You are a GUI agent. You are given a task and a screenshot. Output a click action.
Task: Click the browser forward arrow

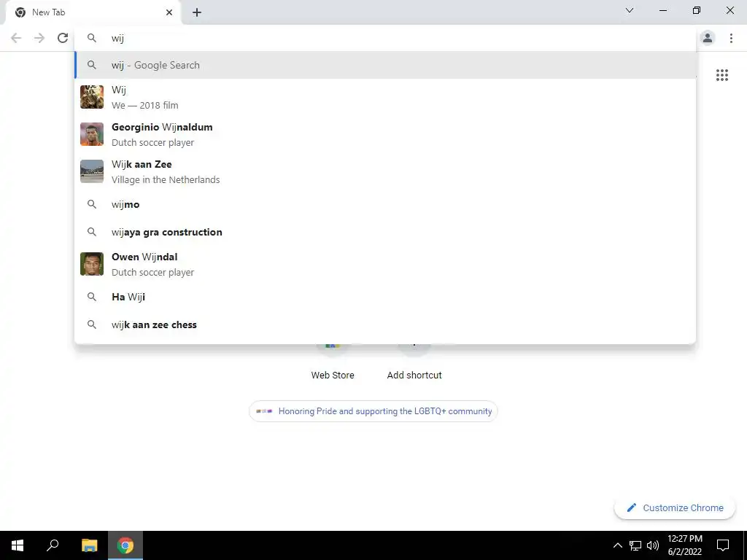pyautogui.click(x=39, y=38)
